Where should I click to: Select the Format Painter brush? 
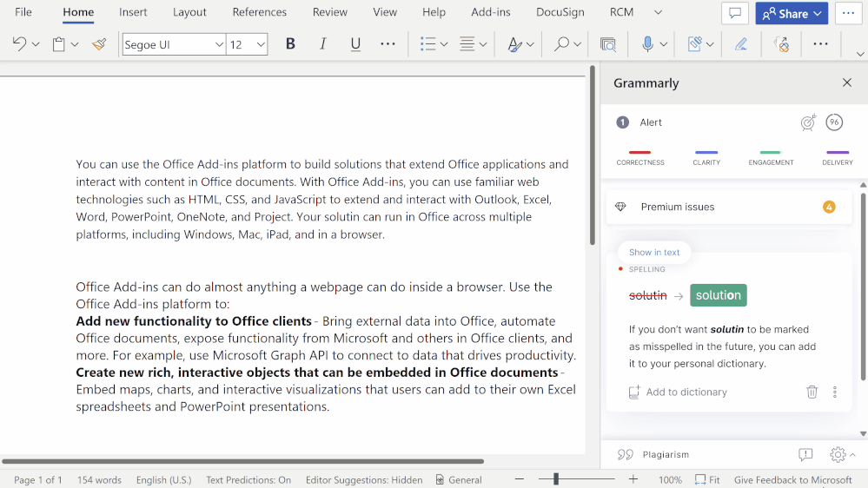pyautogui.click(x=99, y=44)
